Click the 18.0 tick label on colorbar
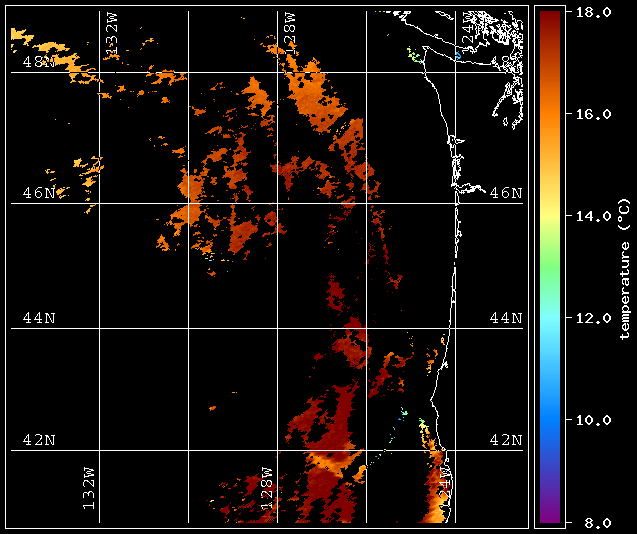Screen dimensions: 637x534 point(588,12)
